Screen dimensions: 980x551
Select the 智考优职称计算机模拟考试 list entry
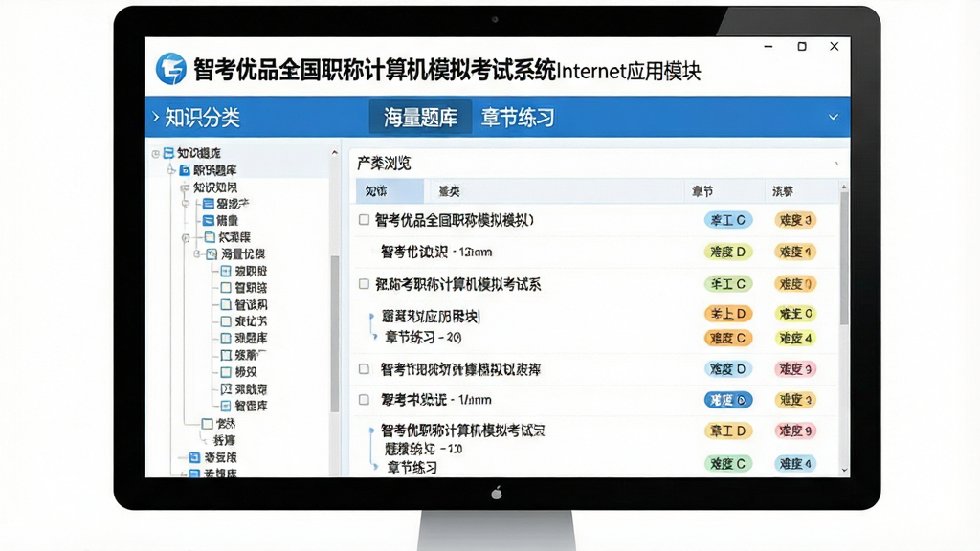point(462,430)
